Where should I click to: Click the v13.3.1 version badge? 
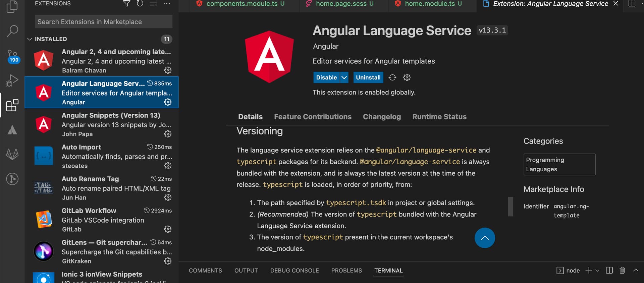492,30
